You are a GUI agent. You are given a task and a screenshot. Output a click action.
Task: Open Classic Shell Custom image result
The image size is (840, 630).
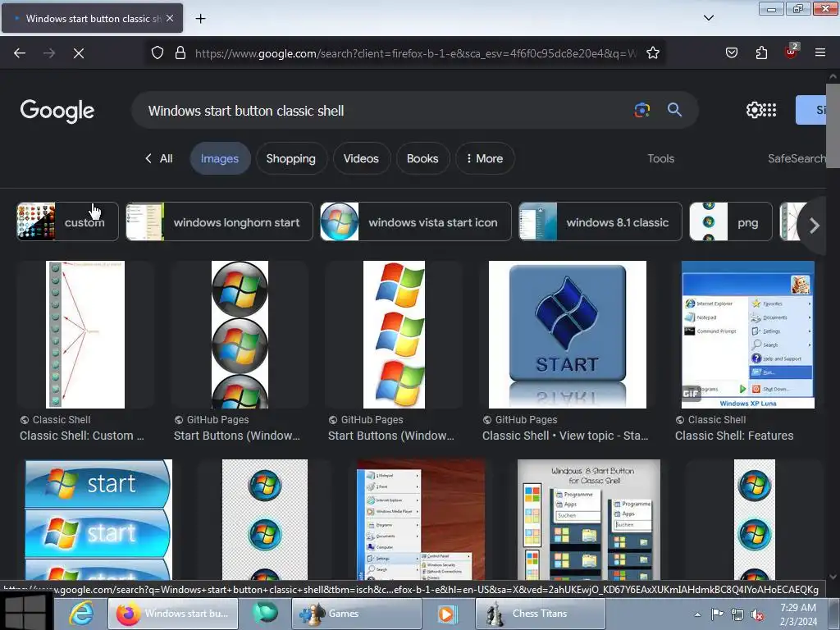[85, 335]
